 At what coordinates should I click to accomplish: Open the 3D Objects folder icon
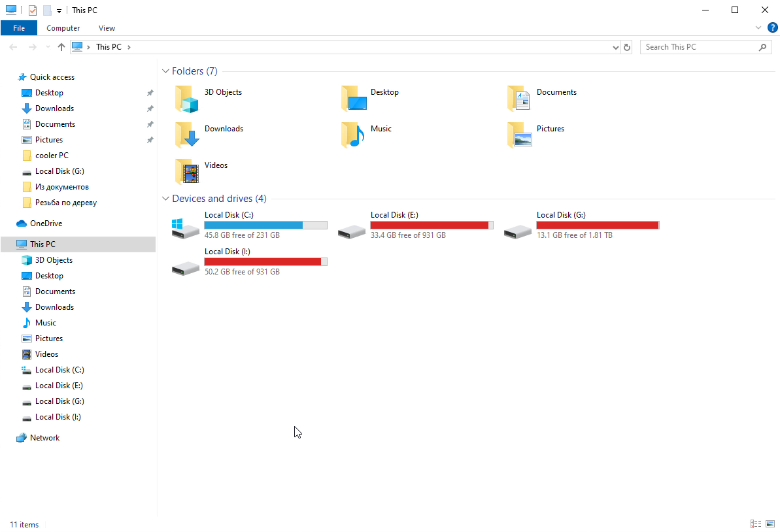pyautogui.click(x=186, y=99)
